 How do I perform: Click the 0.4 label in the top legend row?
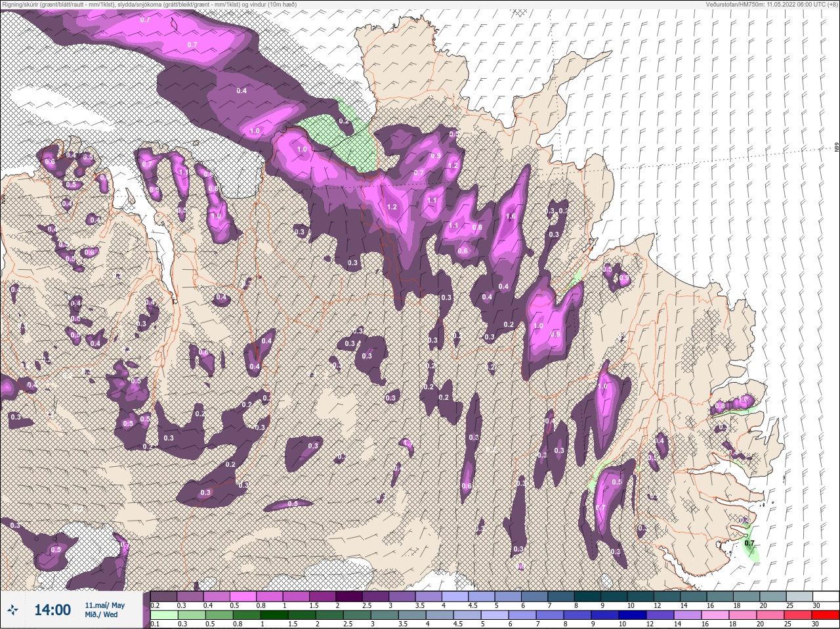point(208,605)
